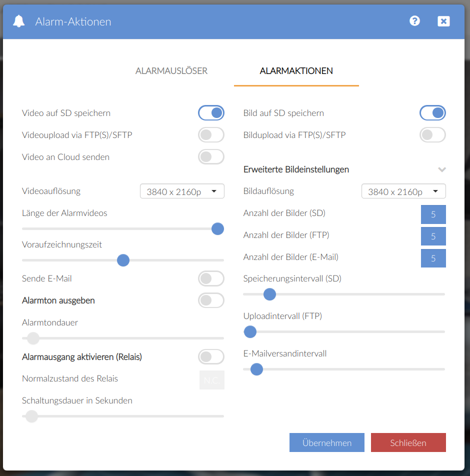Screen dimensions: 470x476
Task: Click the alarm bell icon in header
Action: (x=19, y=21)
